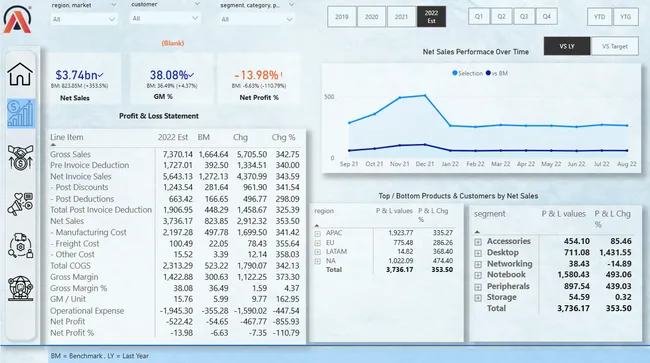This screenshot has width=650, height=363.
Task: Select the 2020 year button
Action: (x=371, y=17)
